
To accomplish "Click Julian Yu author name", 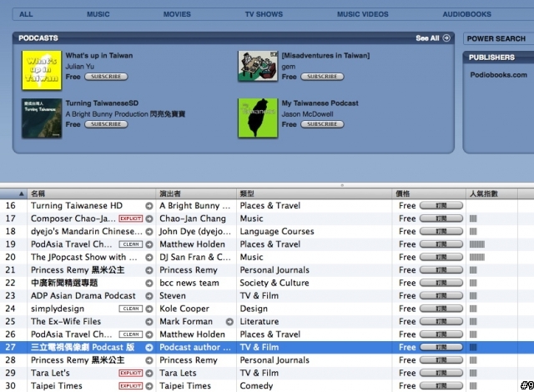I will pyautogui.click(x=80, y=67).
